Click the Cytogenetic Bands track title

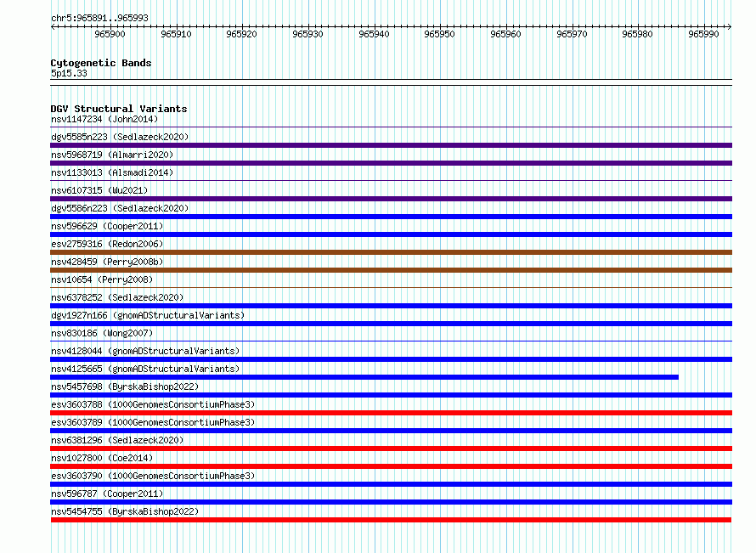coord(101,63)
